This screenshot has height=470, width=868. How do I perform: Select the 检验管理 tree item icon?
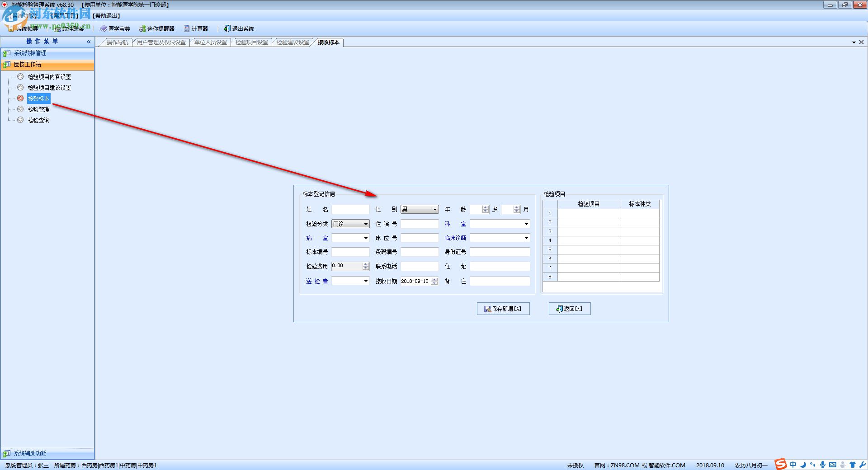click(20, 109)
